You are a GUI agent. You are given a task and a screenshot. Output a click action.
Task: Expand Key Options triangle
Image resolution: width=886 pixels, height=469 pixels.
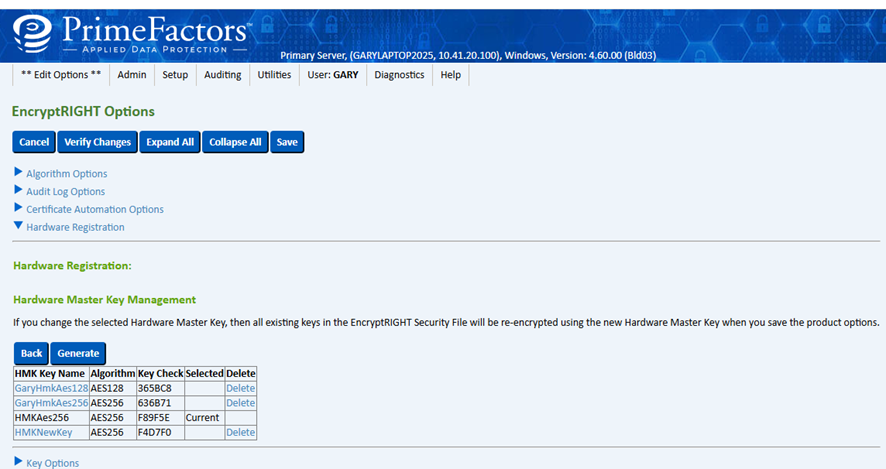click(18, 461)
